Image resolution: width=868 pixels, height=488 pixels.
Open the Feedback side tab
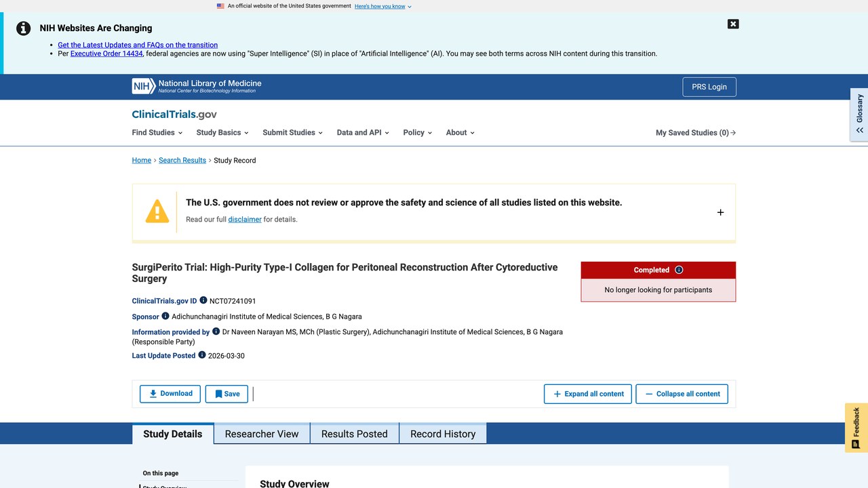[x=856, y=428]
